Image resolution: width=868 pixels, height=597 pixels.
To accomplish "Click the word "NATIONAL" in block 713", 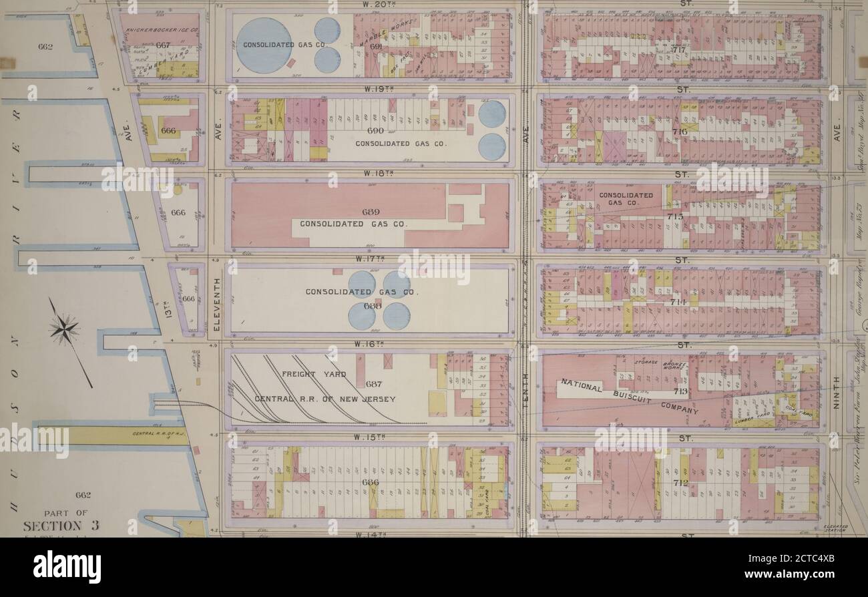I will tap(582, 385).
